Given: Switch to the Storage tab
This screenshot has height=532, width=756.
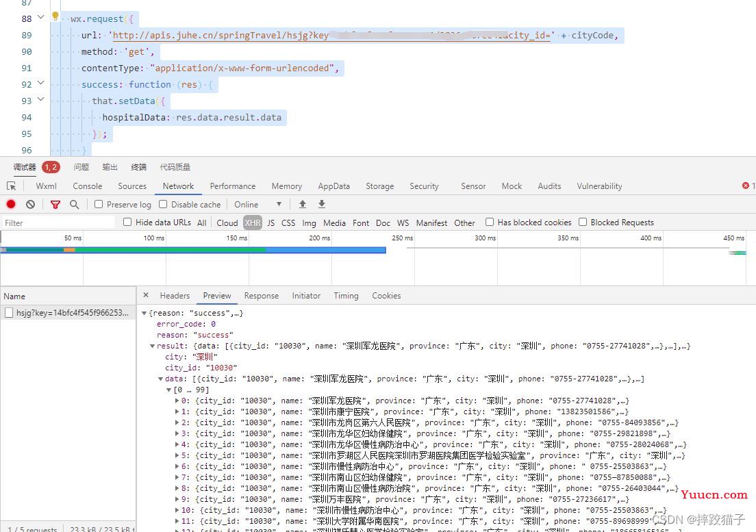Looking at the screenshot, I should (x=379, y=186).
